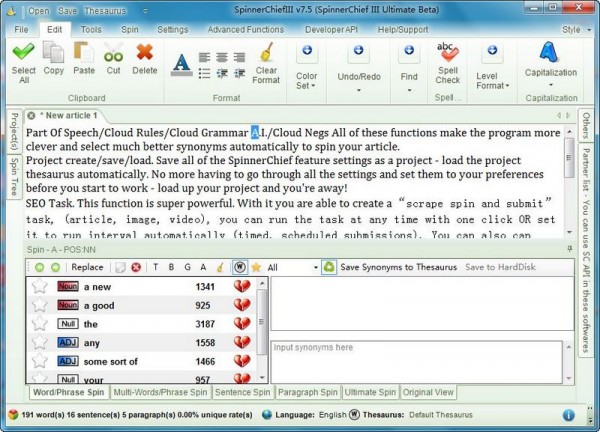This screenshot has width=600, height=432.
Task: Click the article editor scrollbar thumb
Action: 569,158
